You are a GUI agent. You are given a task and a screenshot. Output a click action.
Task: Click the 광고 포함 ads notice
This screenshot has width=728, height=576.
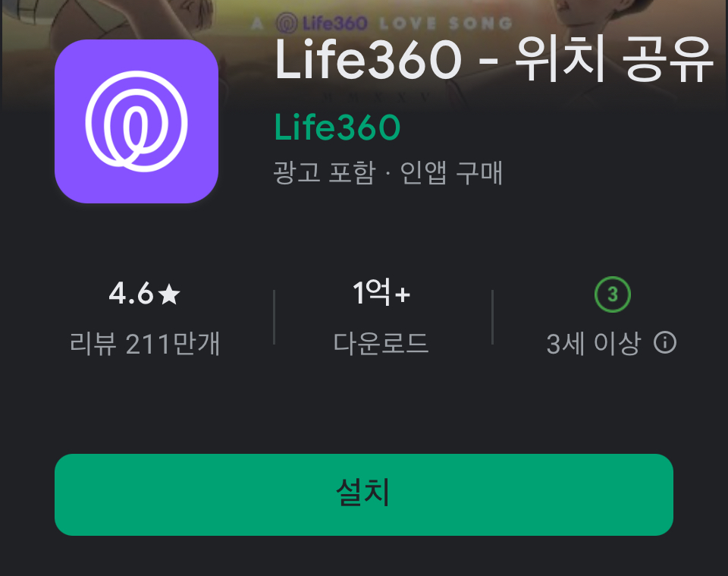[324, 173]
